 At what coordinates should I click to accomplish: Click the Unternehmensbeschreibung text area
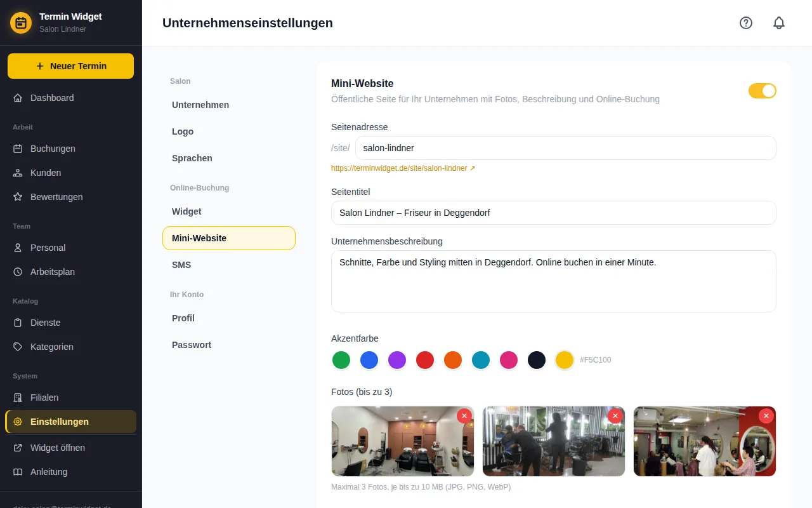click(554, 281)
